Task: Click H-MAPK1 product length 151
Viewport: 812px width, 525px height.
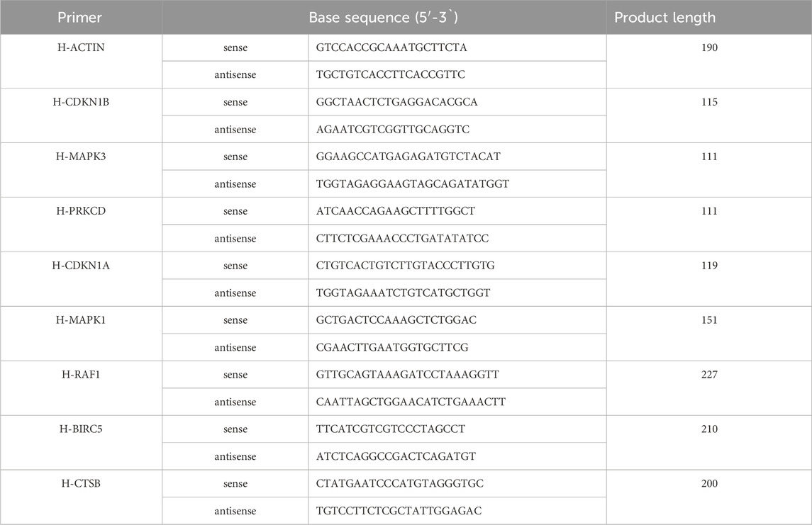Action: tap(709, 320)
